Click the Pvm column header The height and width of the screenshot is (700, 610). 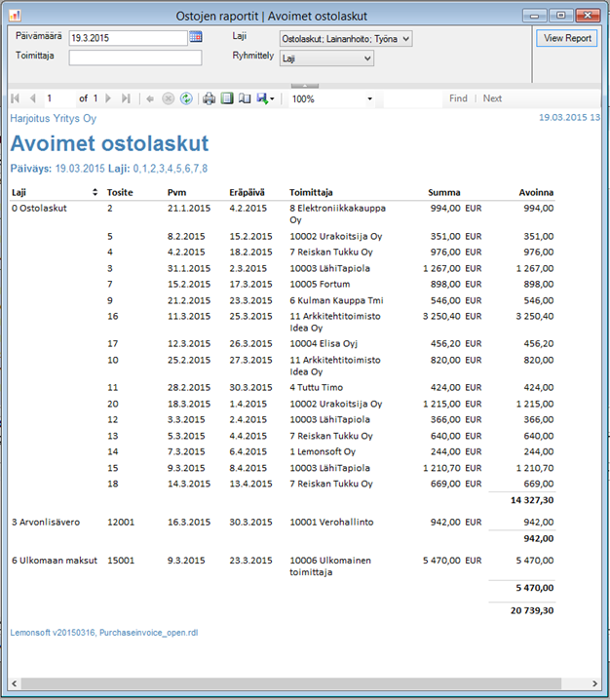[x=176, y=192]
